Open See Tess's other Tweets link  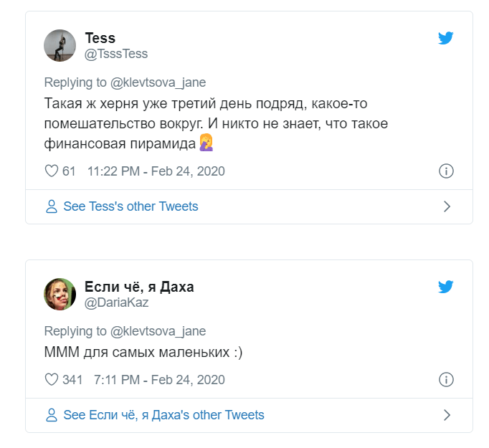pos(130,207)
